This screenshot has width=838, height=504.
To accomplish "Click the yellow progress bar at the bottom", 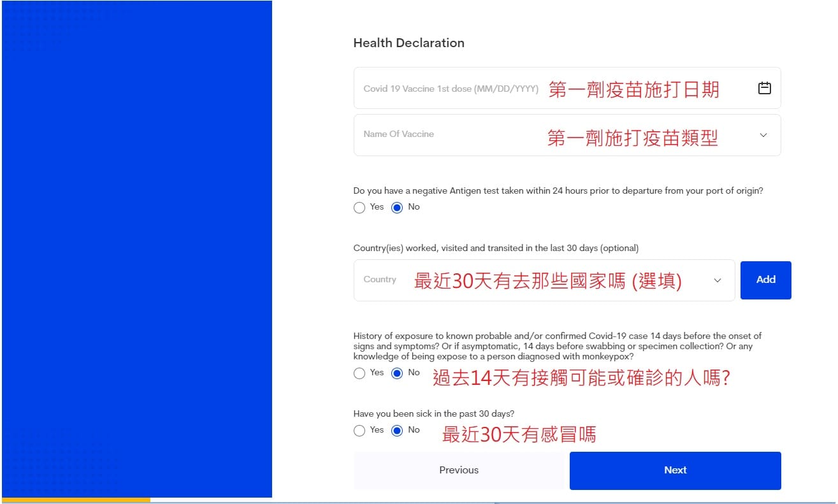I will coord(76,500).
